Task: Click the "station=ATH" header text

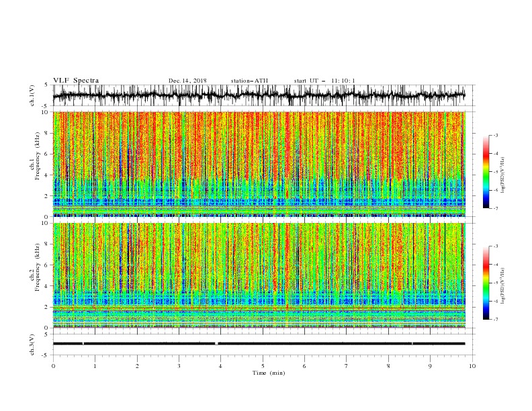Action: click(249, 81)
